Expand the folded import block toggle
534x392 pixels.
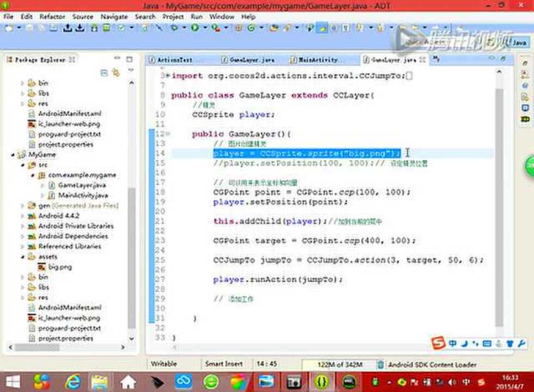(x=168, y=76)
